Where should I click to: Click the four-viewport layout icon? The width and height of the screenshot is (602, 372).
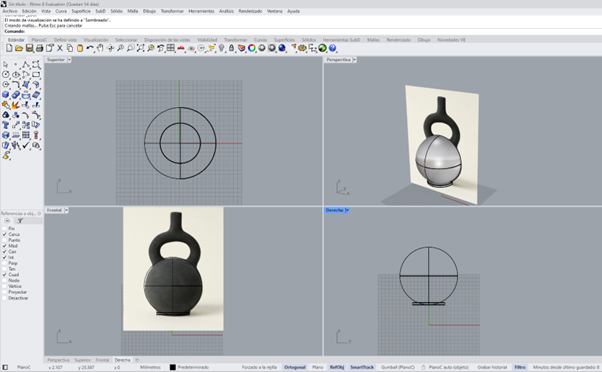(x=170, y=48)
